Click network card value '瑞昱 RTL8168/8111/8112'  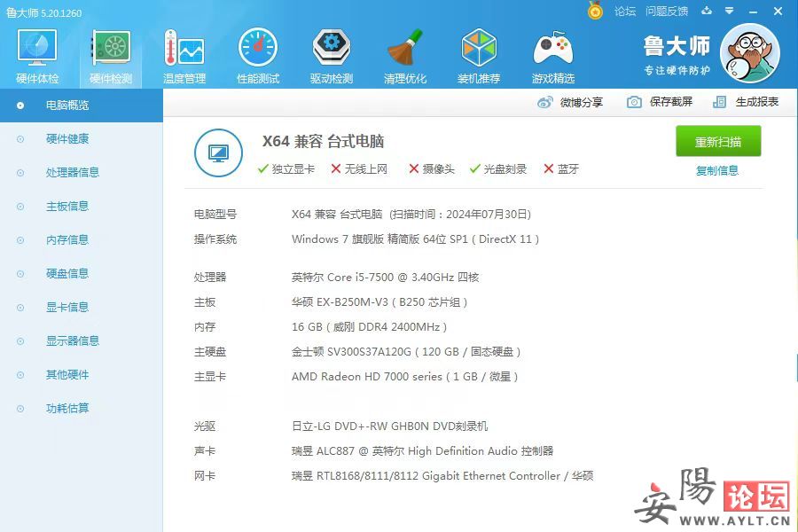[x=355, y=476]
